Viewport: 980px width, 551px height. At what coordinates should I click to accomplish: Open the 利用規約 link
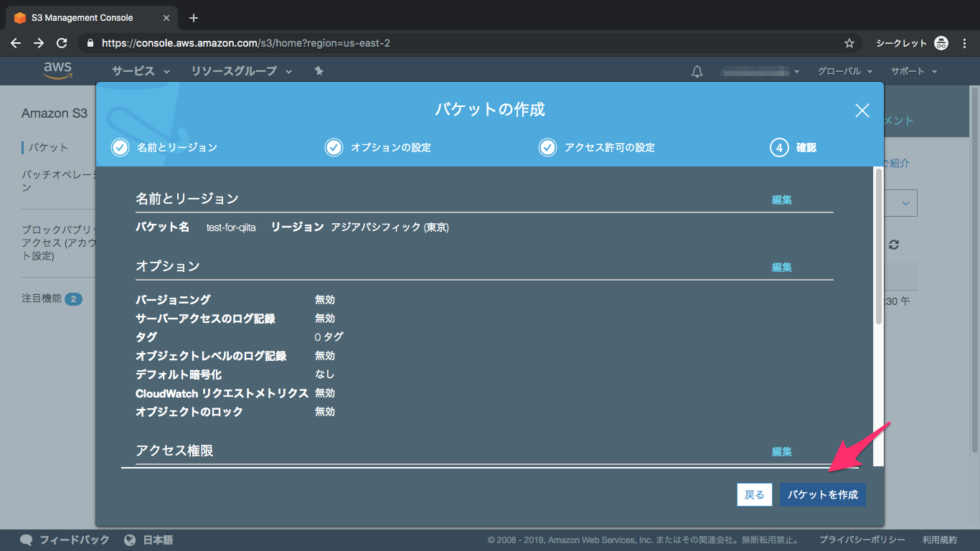pos(940,540)
